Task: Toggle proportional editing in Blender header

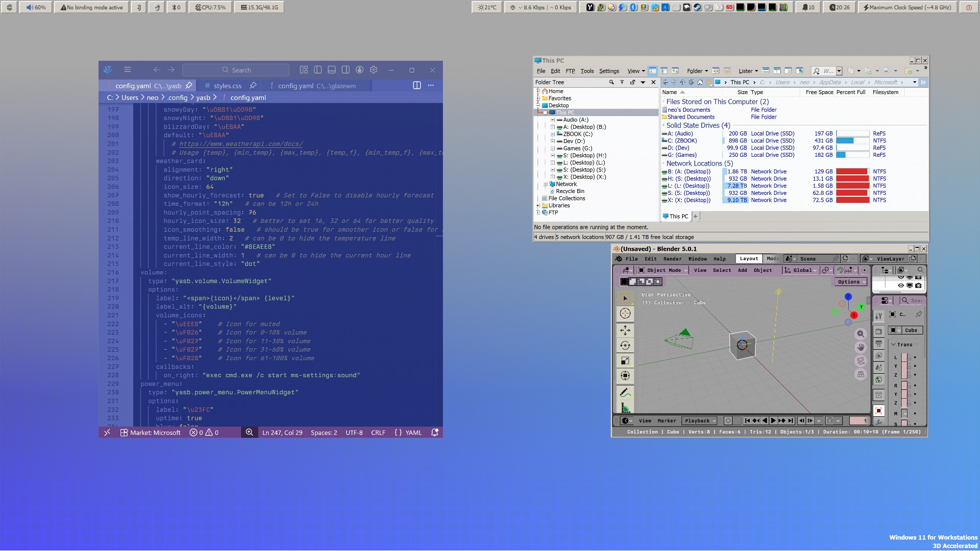Action: (x=864, y=270)
